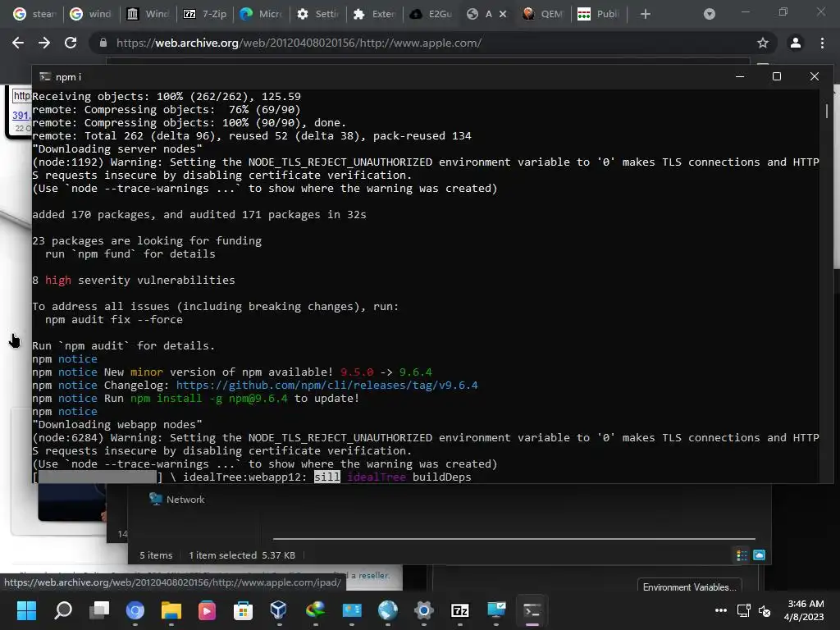This screenshot has height=630, width=840.
Task: Open Task View on the taskbar
Action: click(x=99, y=610)
